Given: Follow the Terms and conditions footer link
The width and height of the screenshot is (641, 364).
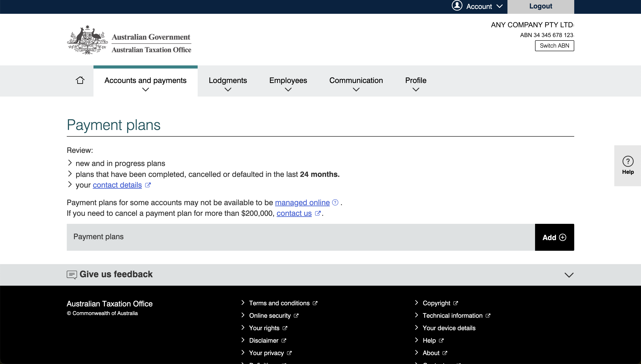Looking at the screenshot, I should tap(279, 303).
